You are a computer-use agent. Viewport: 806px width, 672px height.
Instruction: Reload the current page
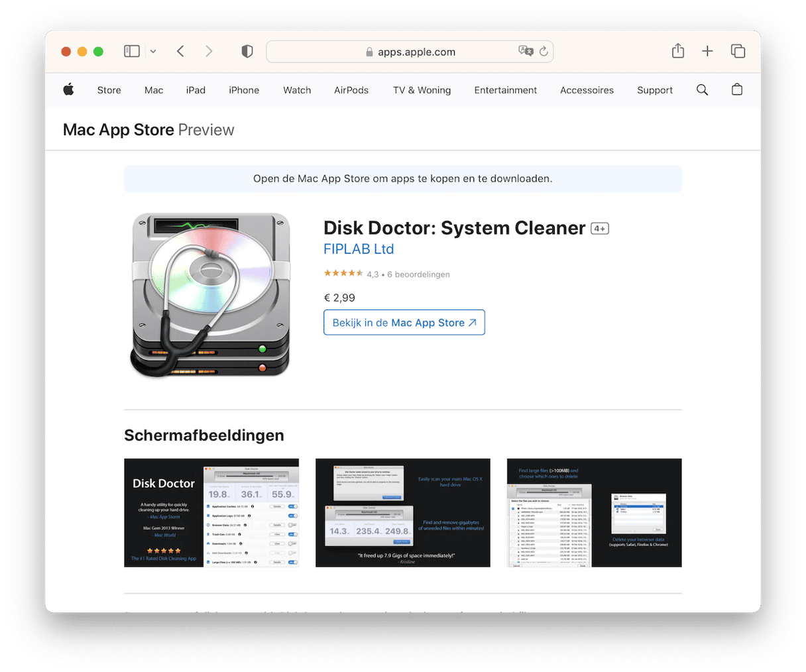[544, 51]
